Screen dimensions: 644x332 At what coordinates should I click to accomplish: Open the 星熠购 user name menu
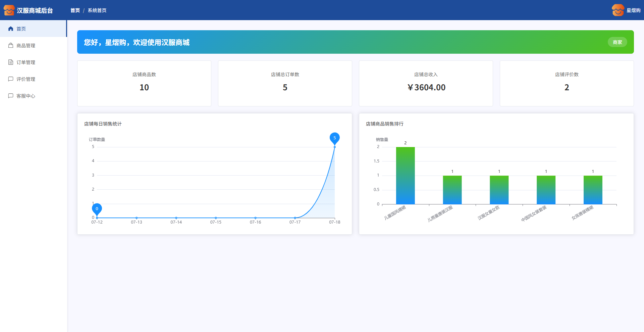(633, 10)
